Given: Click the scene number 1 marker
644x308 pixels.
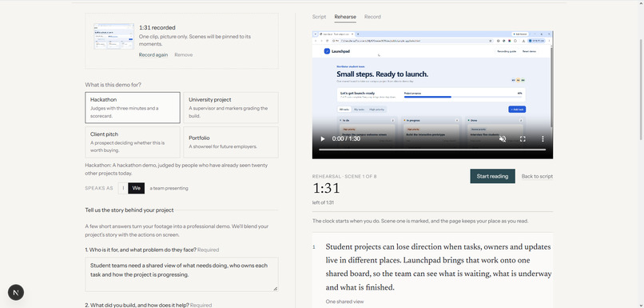Looking at the screenshot, I should click(x=314, y=247).
